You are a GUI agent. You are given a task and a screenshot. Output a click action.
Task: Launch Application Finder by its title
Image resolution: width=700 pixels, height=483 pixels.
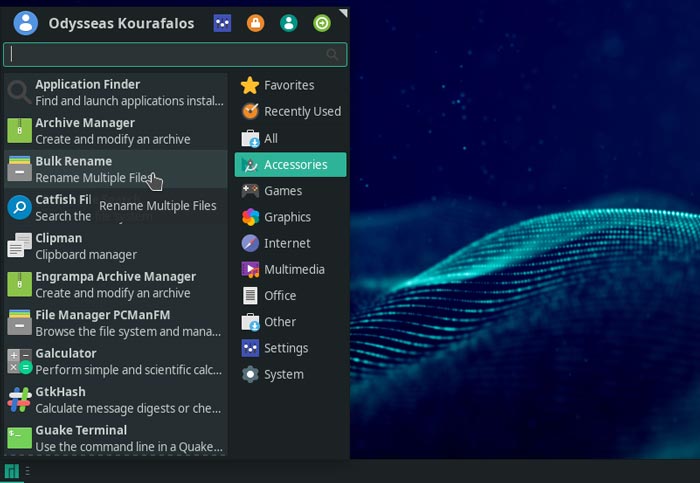tap(88, 84)
